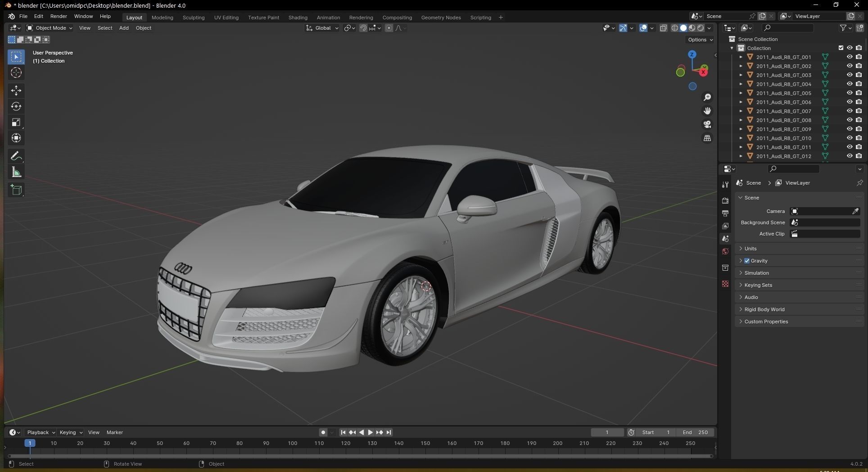The height and width of the screenshot is (472, 868).
Task: Switch orthographic/perspective grid icon
Action: (707, 138)
